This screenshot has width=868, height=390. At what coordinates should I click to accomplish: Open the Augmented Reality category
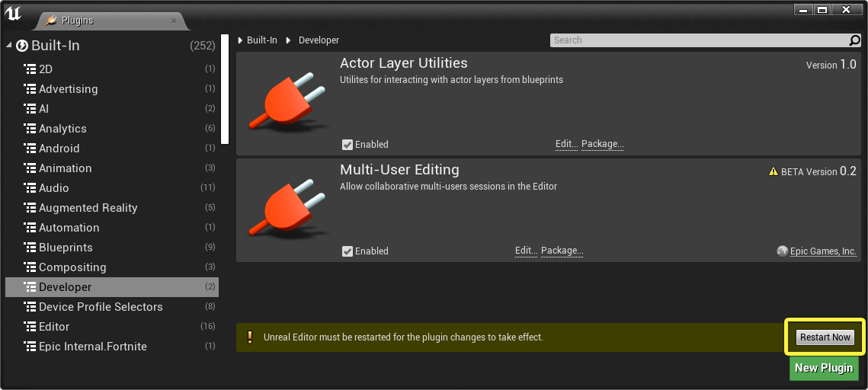[112, 208]
